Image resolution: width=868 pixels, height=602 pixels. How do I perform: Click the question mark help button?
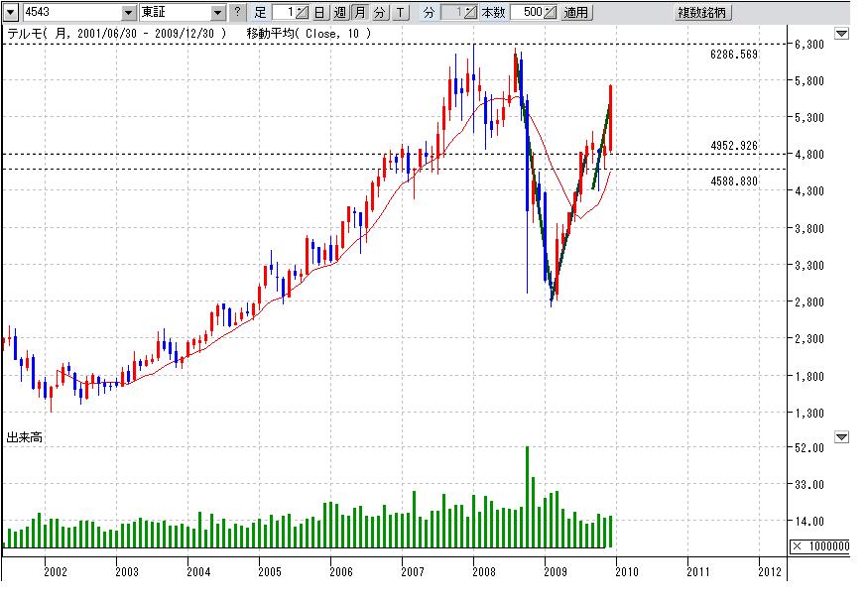pyautogui.click(x=236, y=13)
